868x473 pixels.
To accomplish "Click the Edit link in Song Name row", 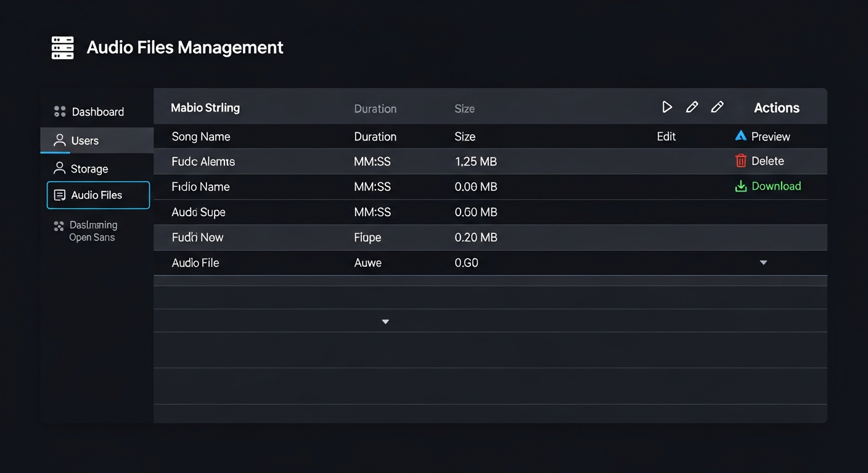I will 666,136.
